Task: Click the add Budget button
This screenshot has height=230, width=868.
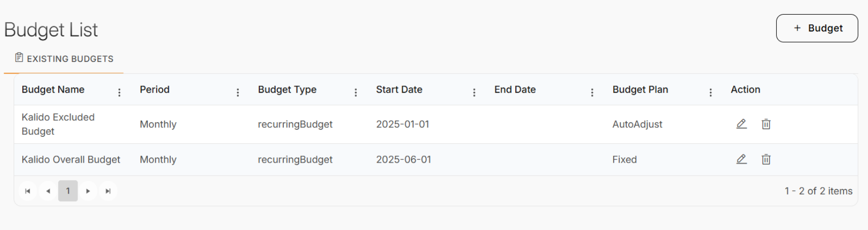Action: pyautogui.click(x=817, y=28)
